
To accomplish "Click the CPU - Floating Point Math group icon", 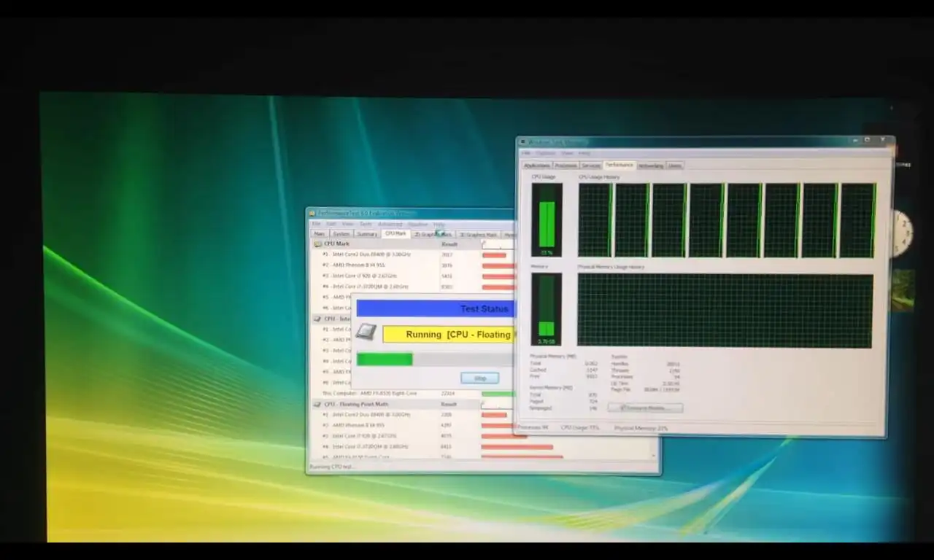I will point(318,404).
